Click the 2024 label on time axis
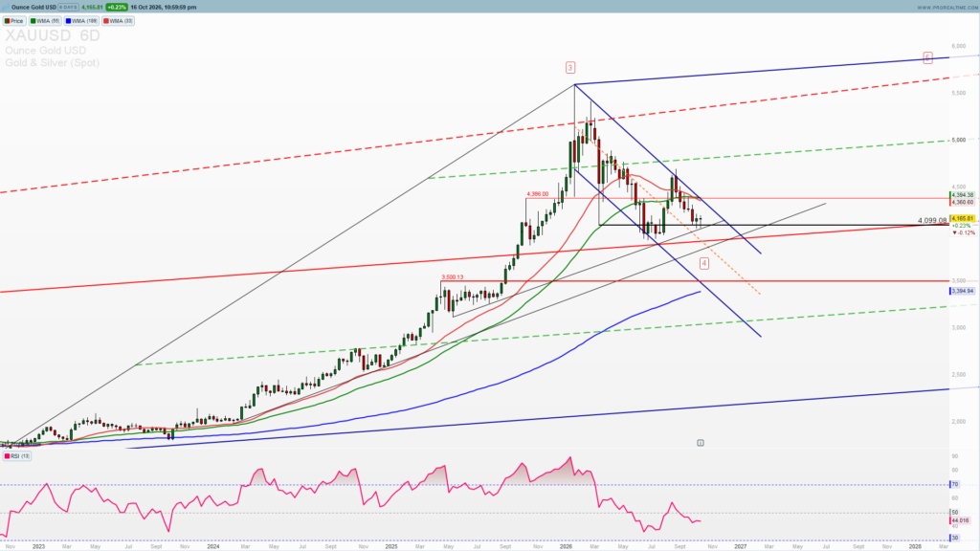 (213, 546)
